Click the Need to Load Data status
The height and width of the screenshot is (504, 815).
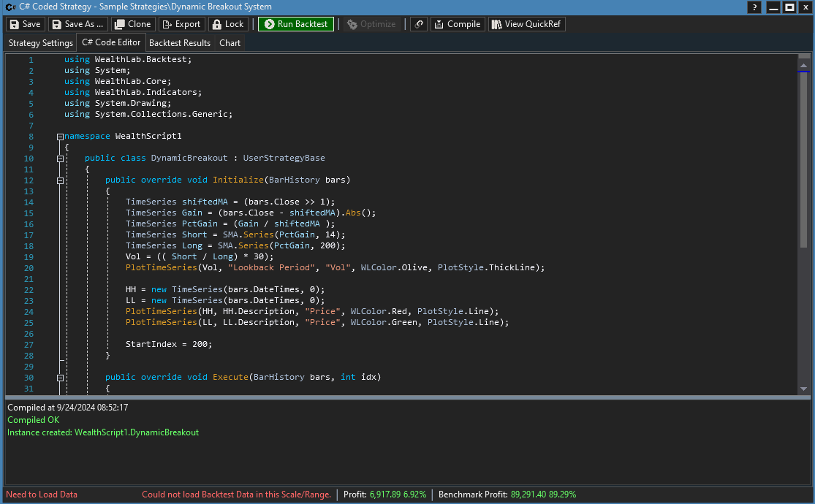42,495
